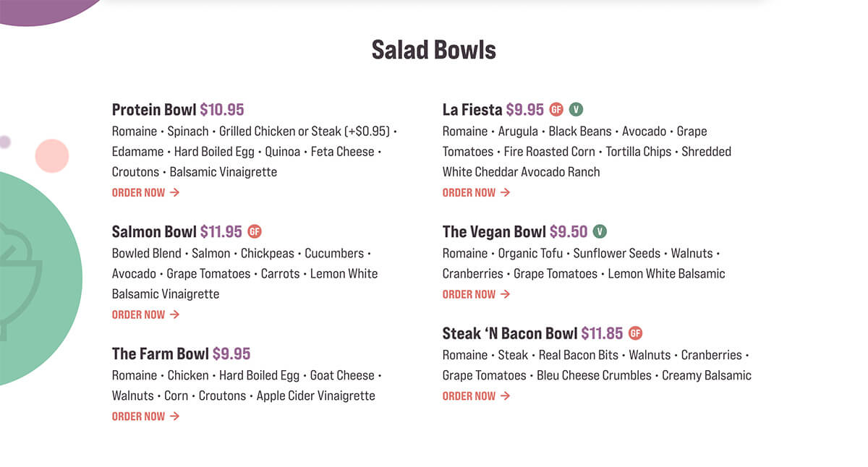This screenshot has height=467, width=868.
Task: Order The Farm Bowl now
Action: [145, 416]
